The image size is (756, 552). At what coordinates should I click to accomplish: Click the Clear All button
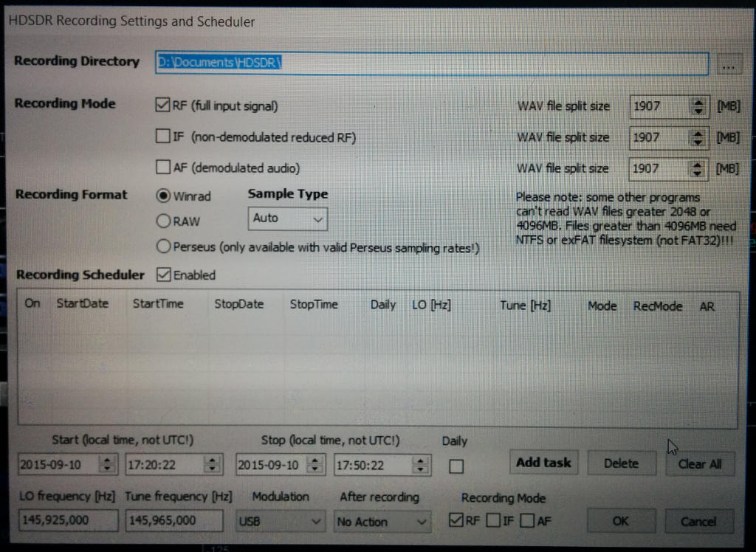coord(700,463)
